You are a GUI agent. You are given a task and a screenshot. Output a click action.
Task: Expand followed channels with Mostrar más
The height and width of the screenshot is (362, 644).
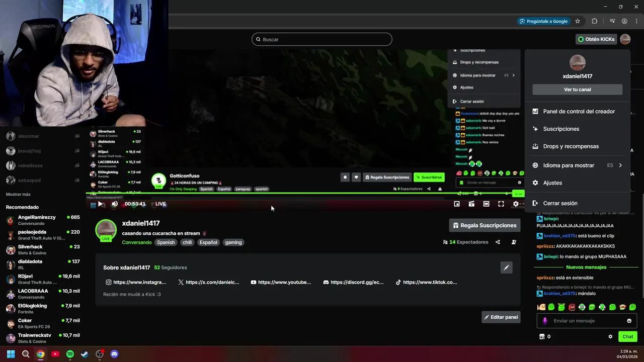pyautogui.click(x=18, y=195)
